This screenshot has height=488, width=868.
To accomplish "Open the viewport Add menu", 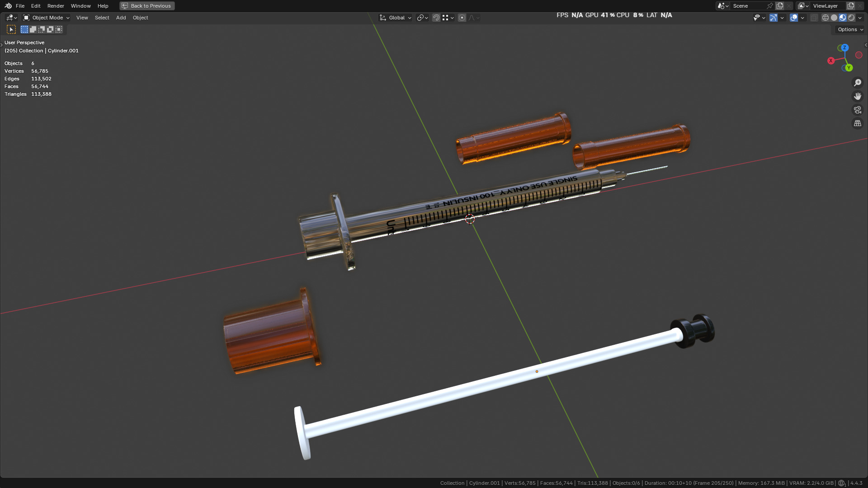I will pos(121,18).
